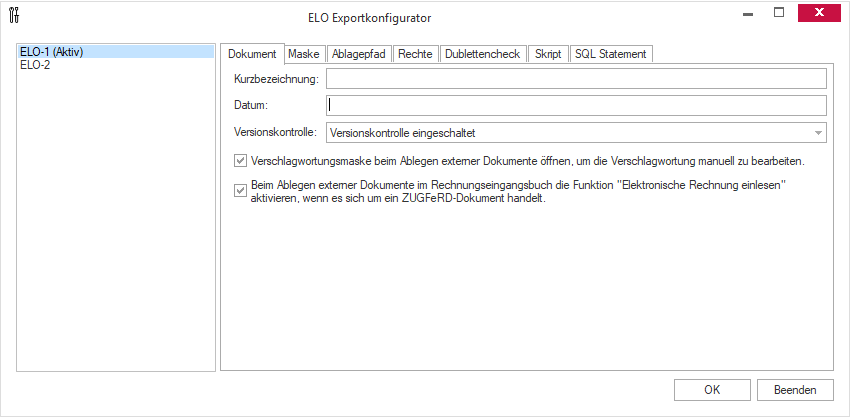Open the SQL Statement tab
The height and width of the screenshot is (417, 850).
coord(611,54)
